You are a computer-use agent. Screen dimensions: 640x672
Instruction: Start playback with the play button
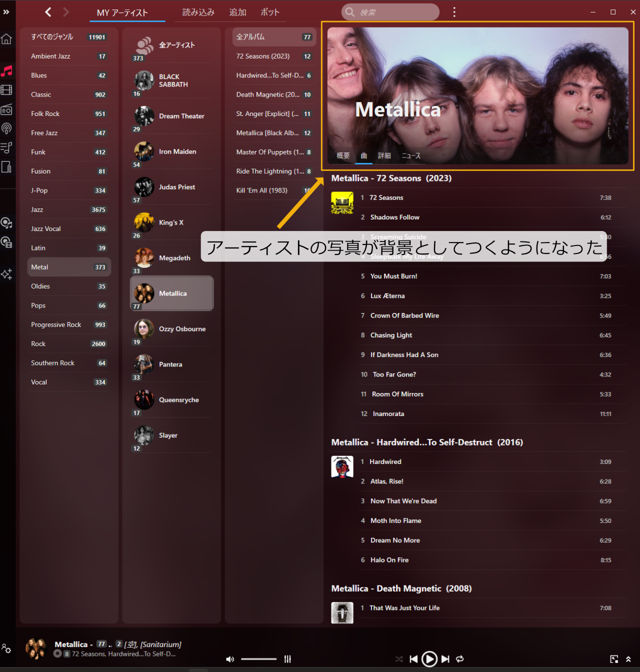[x=429, y=659]
